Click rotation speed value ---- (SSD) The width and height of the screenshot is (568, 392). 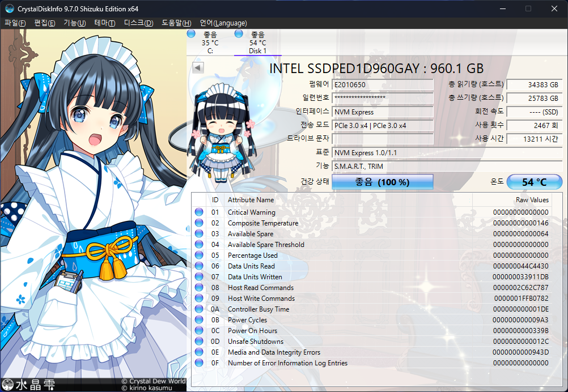535,112
